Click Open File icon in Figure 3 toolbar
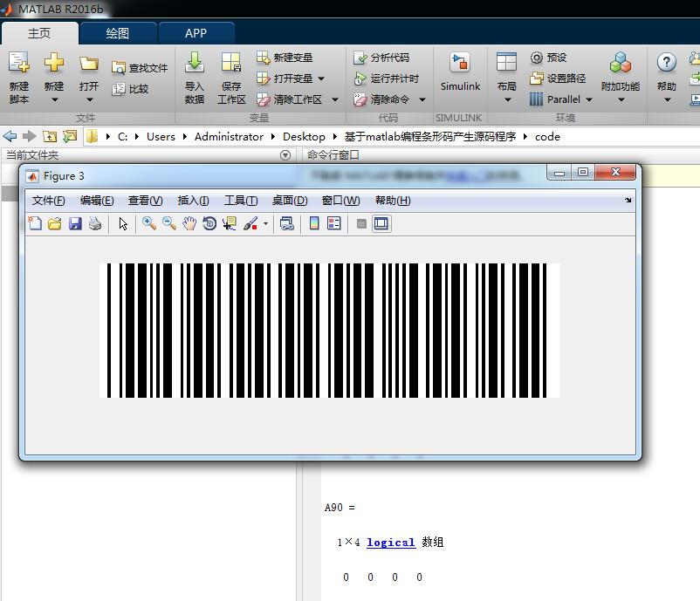700x601 pixels. [54, 223]
